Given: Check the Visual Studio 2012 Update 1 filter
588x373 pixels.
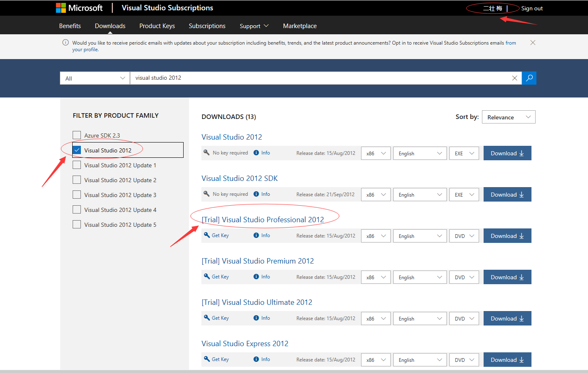Looking at the screenshot, I should pyautogui.click(x=76, y=165).
